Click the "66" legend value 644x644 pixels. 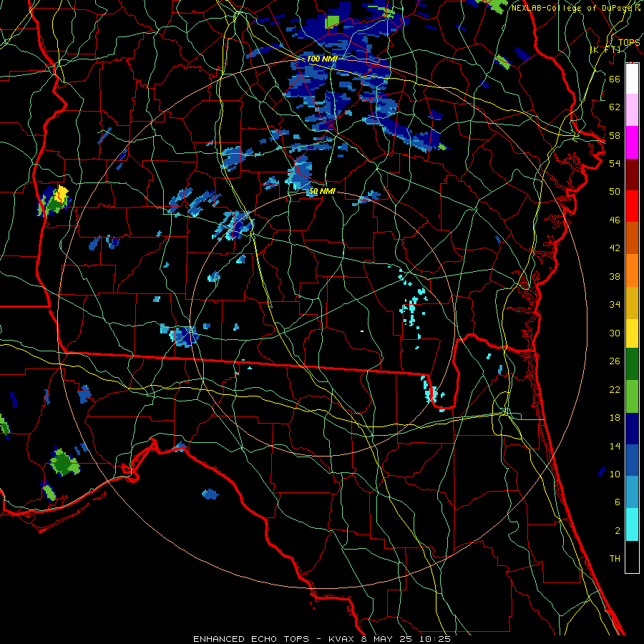(x=615, y=79)
